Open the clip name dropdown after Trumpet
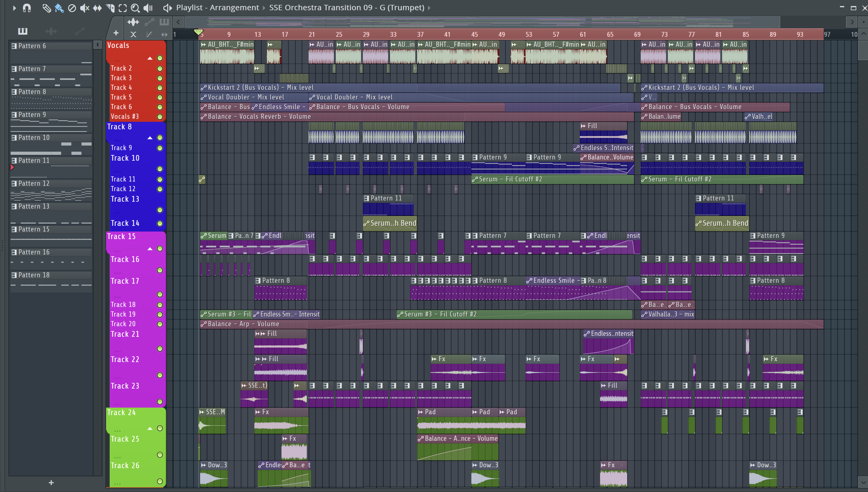868x492 pixels. [429, 8]
